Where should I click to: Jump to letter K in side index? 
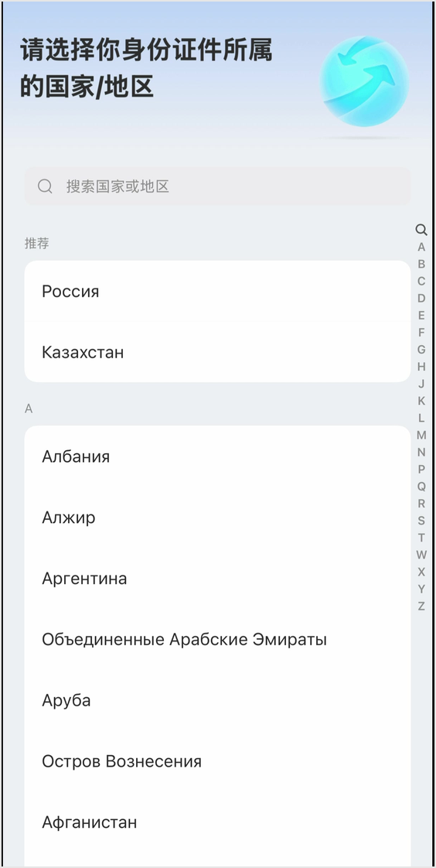coord(421,401)
